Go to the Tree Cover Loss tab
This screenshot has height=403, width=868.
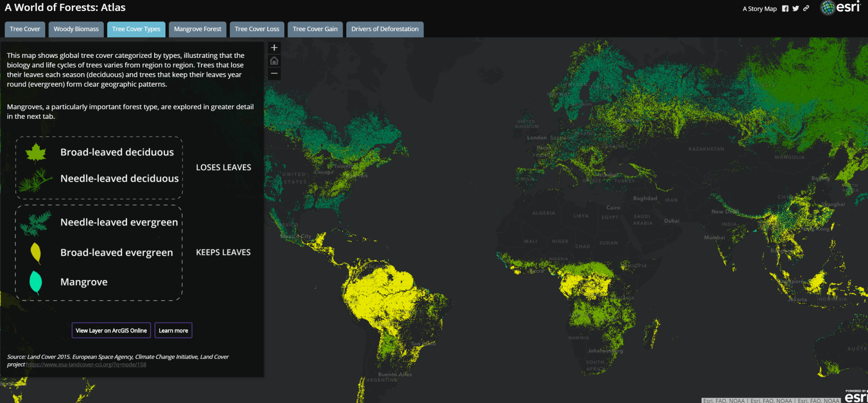(x=257, y=29)
